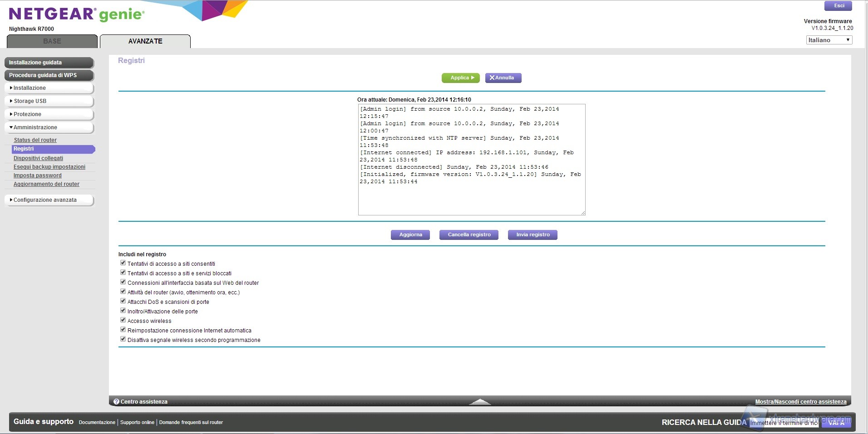Open the Italiano language dropdown

[x=829, y=40]
